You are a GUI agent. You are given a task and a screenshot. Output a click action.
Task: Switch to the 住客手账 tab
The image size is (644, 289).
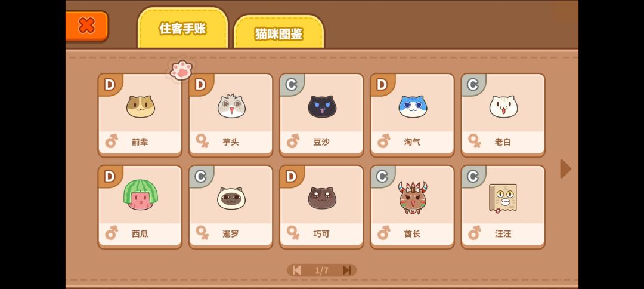point(182,29)
